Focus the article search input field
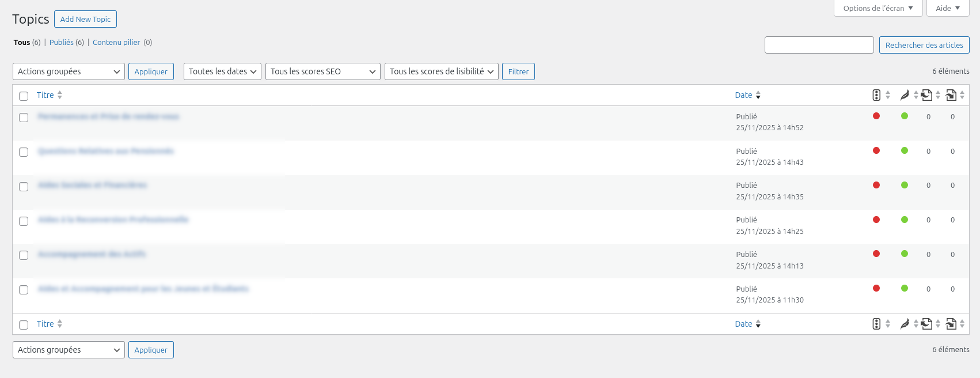Viewport: 980px width, 378px height. [x=819, y=45]
